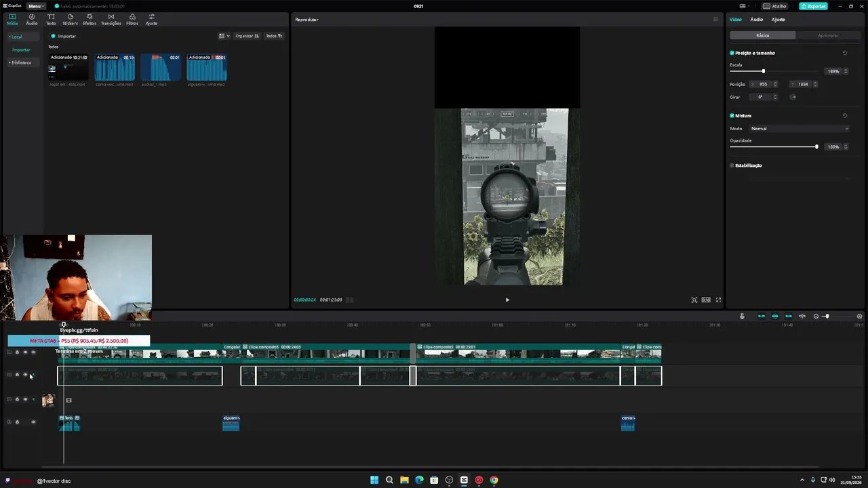
Task: Open the Organizar dropdown
Action: click(x=247, y=36)
